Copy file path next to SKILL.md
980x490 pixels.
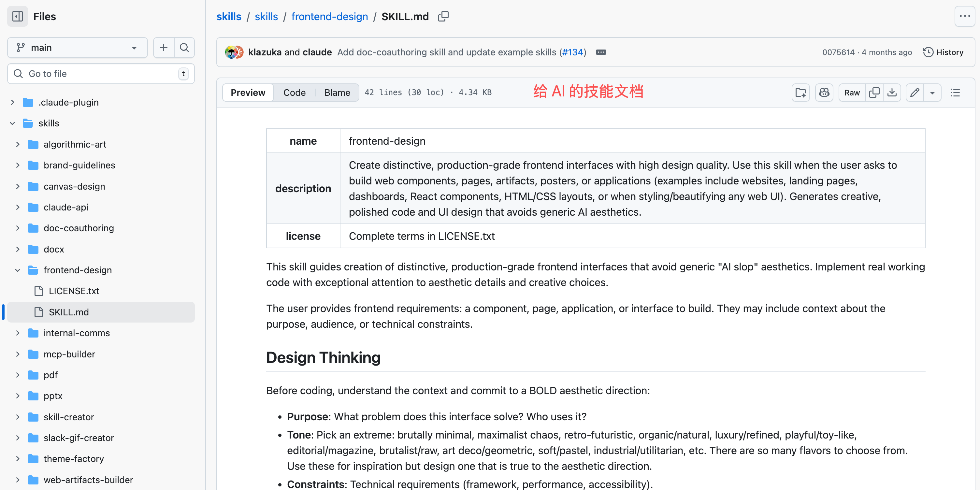point(443,16)
